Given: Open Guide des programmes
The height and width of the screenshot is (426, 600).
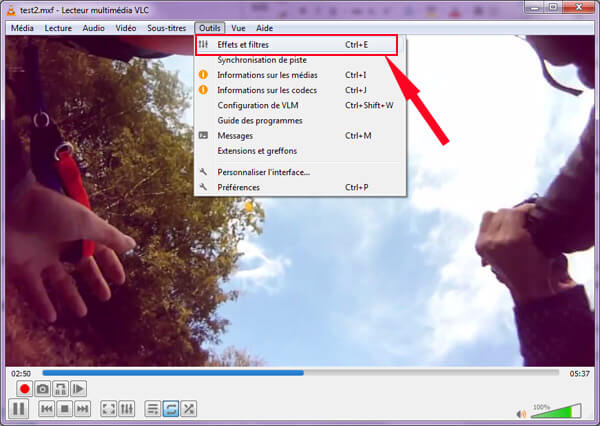Looking at the screenshot, I should pyautogui.click(x=300, y=121).
